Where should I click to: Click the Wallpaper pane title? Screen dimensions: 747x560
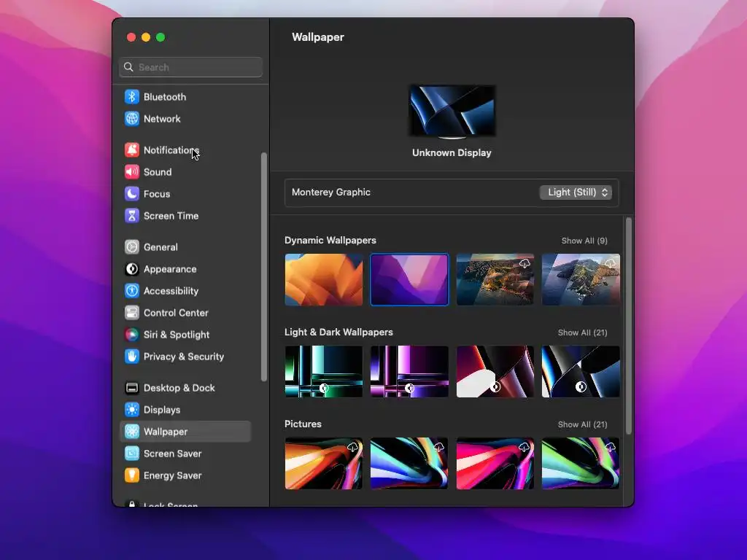pos(318,37)
